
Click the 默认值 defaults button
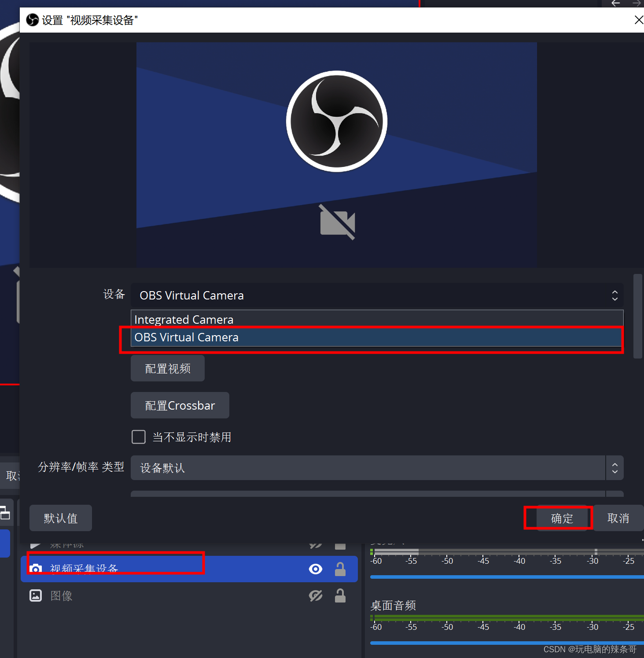(x=61, y=518)
